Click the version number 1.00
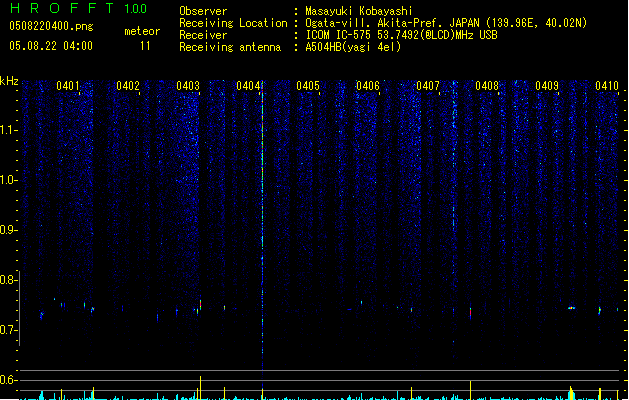Viewport: 629px width, 400px height. [x=136, y=9]
